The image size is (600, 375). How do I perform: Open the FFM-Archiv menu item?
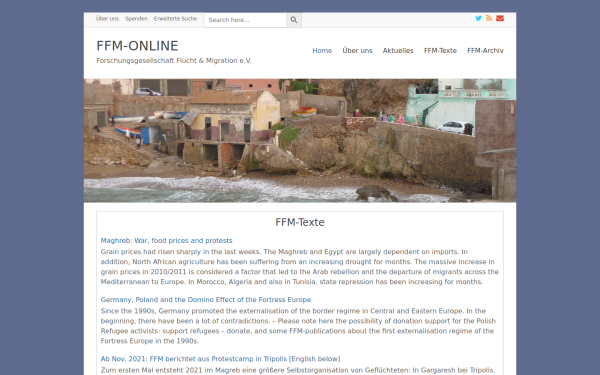[x=485, y=51]
